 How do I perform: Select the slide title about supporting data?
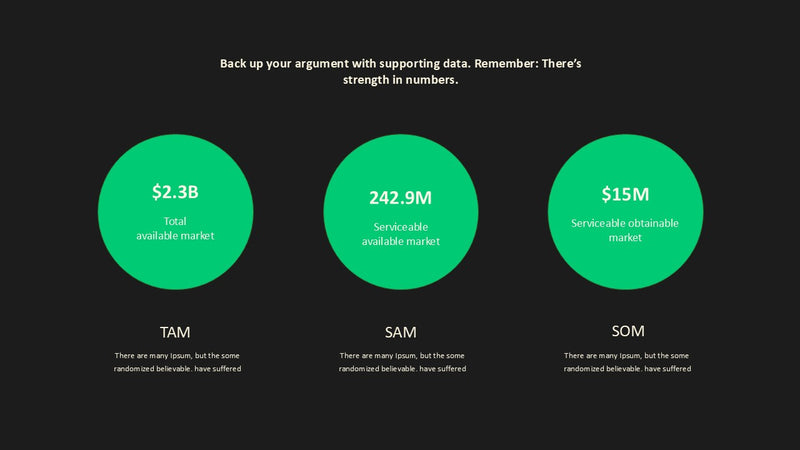click(x=401, y=71)
